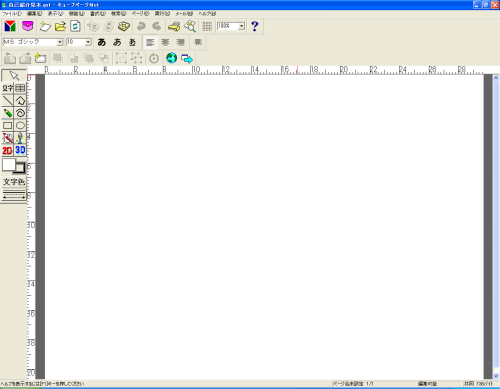Select the spiral curve tool
The width and height of the screenshot is (500, 389).
[20, 113]
